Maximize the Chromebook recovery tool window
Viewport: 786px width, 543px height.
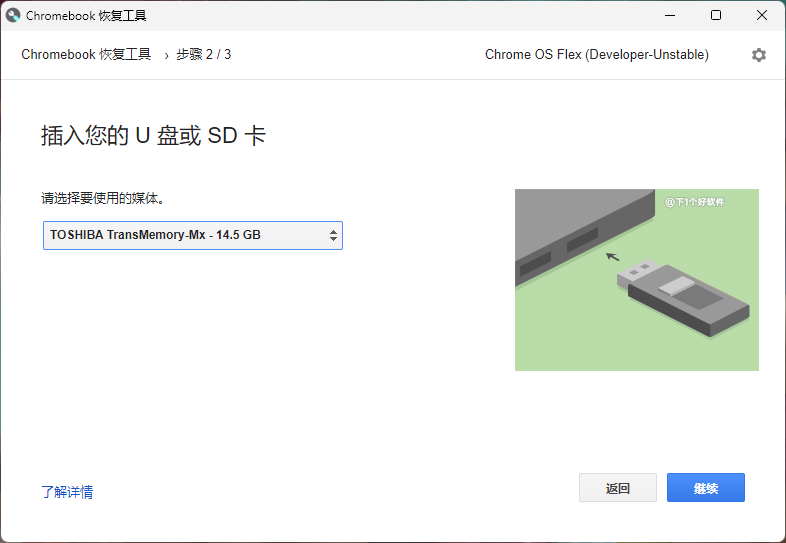click(x=716, y=16)
